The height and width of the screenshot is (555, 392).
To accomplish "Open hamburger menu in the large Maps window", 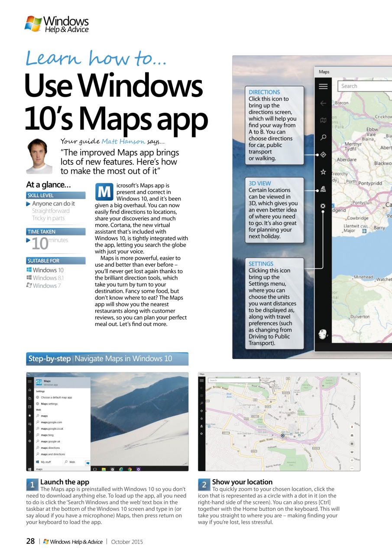I will pos(323,86).
